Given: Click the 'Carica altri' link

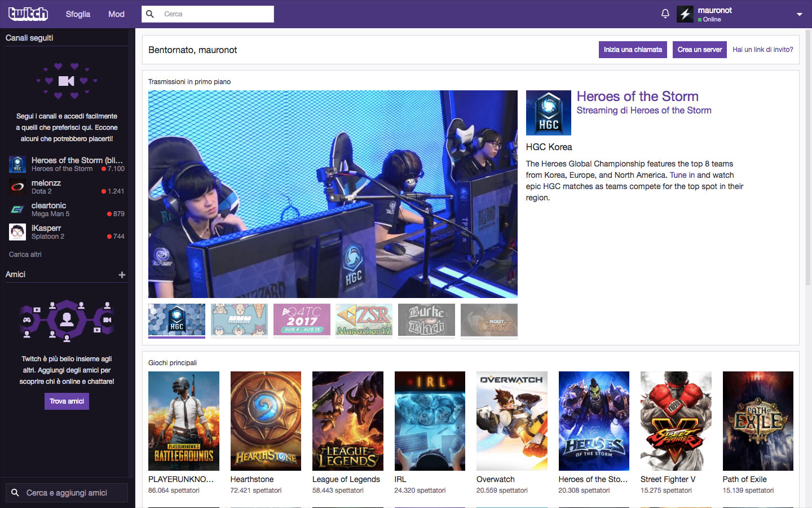Looking at the screenshot, I should pos(25,255).
